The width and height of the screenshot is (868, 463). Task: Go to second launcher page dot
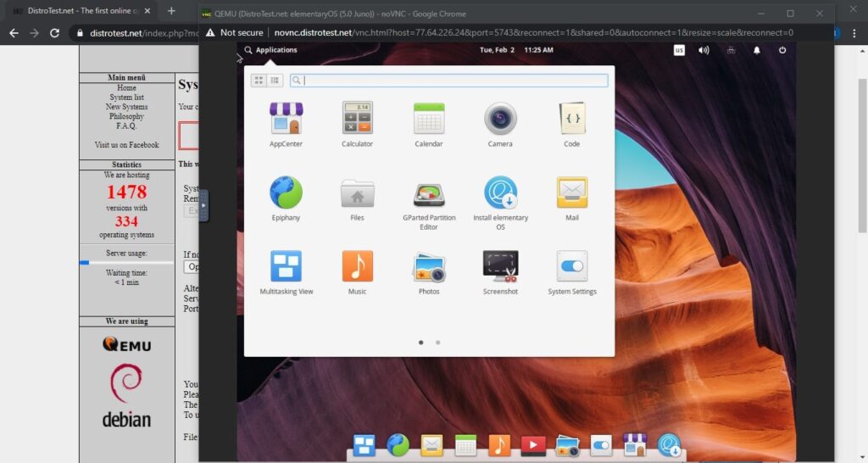coord(438,343)
